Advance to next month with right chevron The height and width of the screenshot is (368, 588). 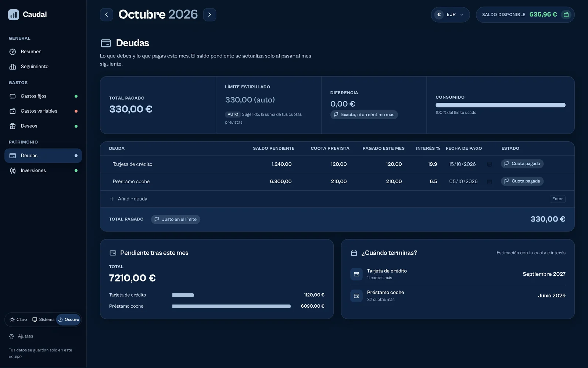209,15
